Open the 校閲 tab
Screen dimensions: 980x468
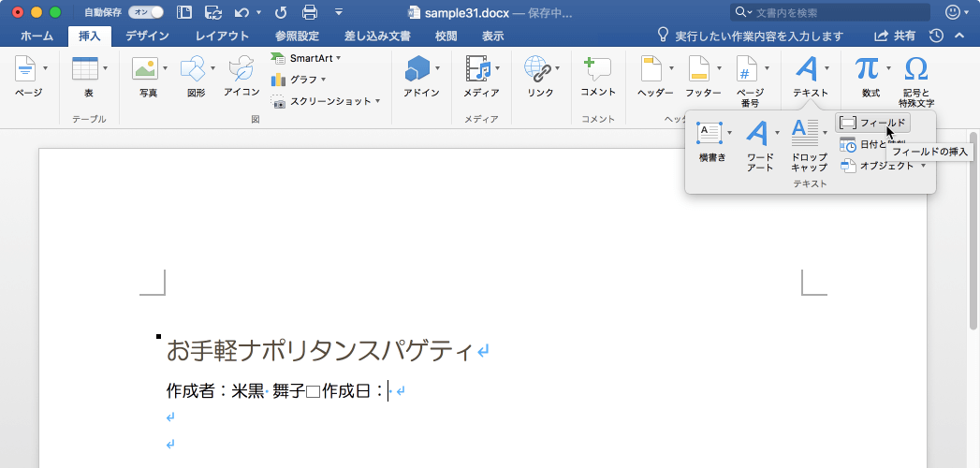(446, 37)
